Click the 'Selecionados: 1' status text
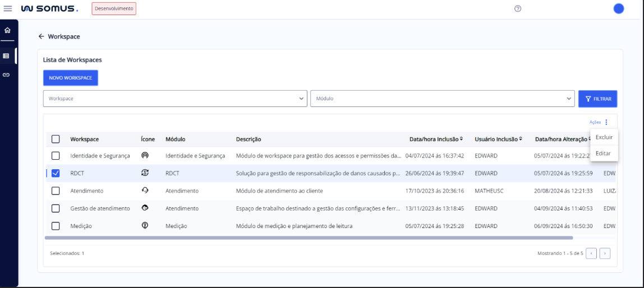The image size is (644, 288). pyautogui.click(x=67, y=253)
